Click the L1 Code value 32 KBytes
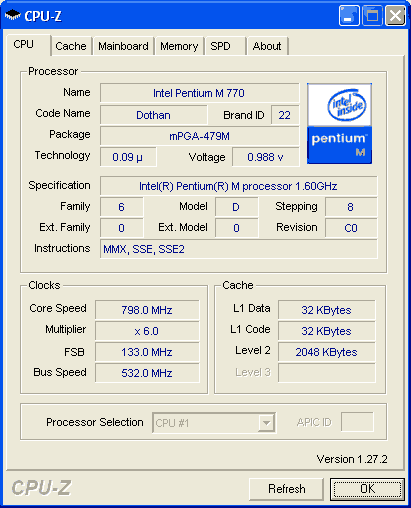The image size is (411, 508). (326, 331)
